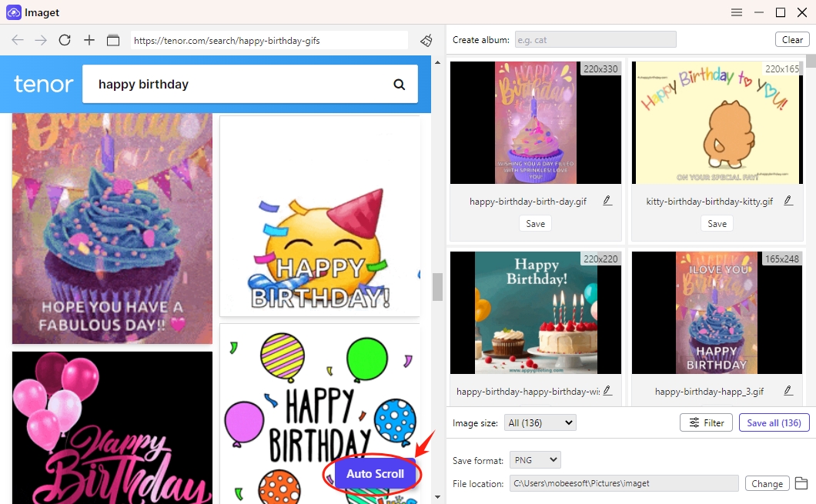Click the web page vertical scrollbar thumb
816x504 pixels.
[x=437, y=287]
